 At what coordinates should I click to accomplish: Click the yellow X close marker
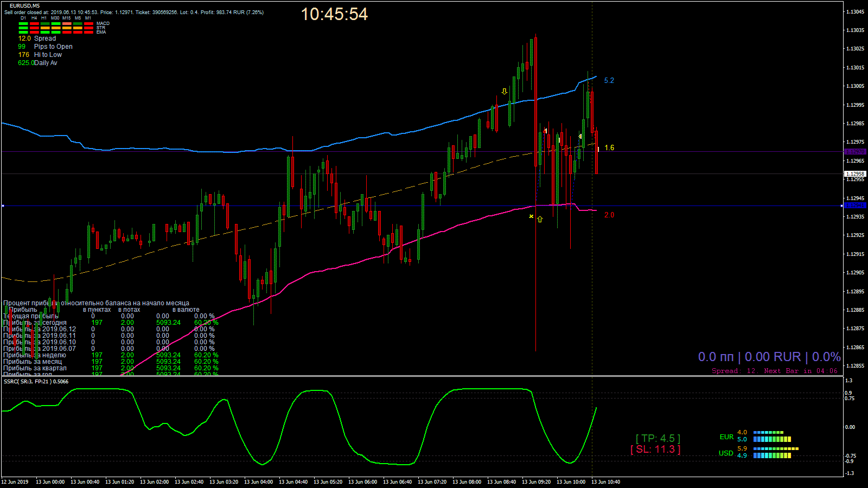click(531, 217)
